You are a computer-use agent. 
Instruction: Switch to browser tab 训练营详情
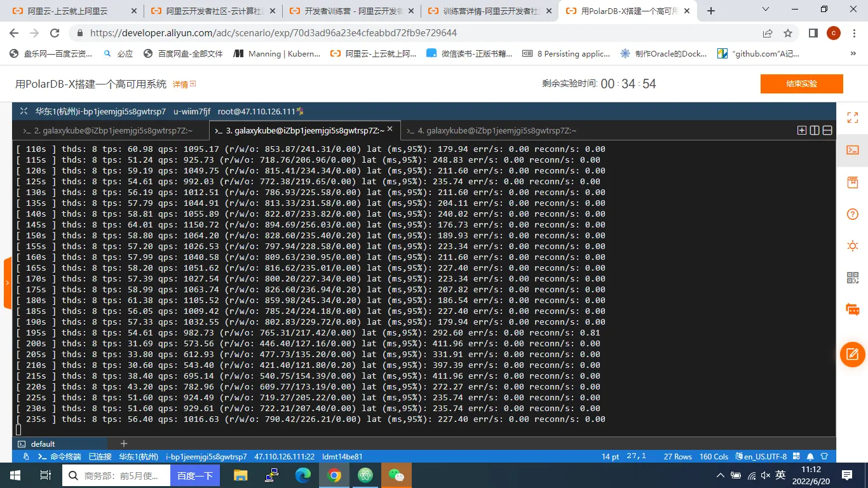(x=490, y=11)
